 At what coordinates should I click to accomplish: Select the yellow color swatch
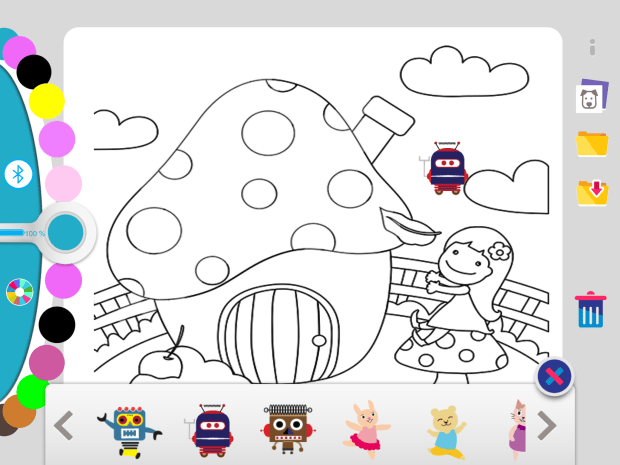[x=47, y=101]
